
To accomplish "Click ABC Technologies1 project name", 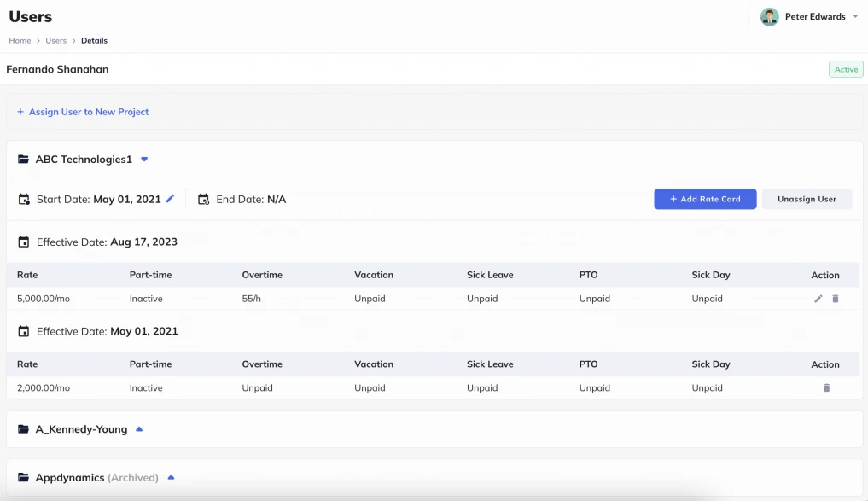I will coord(84,160).
